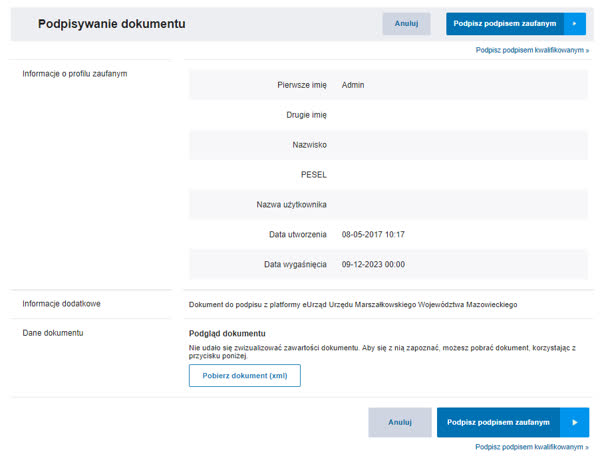
Task: Click arrow icon on bottom sign button
Action: [x=575, y=422]
